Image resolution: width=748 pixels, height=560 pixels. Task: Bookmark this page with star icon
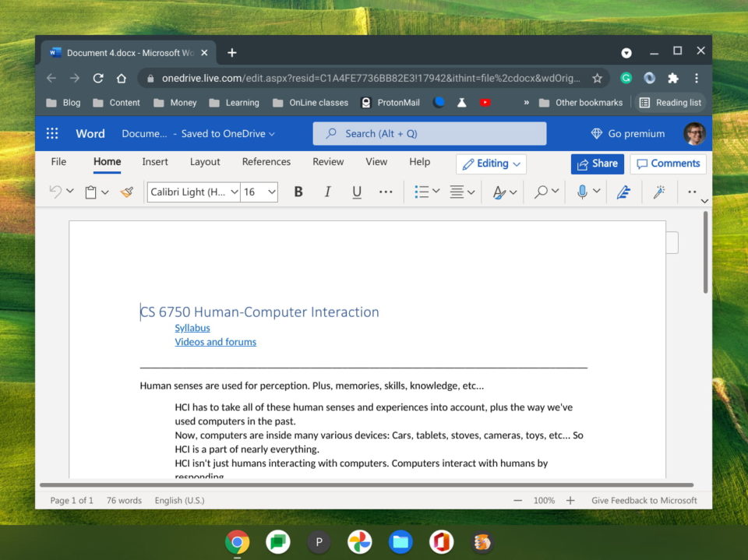coord(598,78)
